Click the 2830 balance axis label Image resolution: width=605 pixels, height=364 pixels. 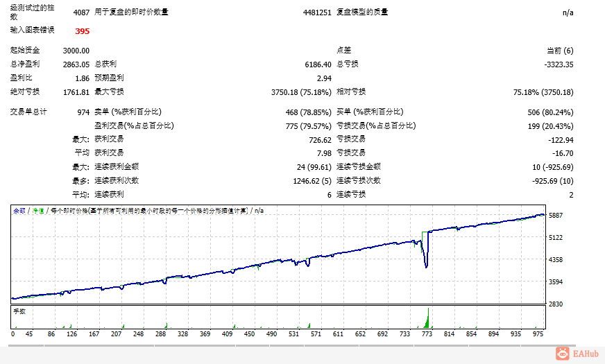click(x=556, y=304)
